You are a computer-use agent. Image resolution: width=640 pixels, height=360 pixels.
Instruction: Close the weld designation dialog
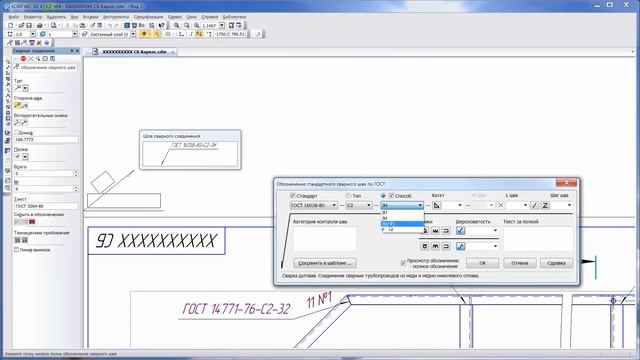coord(567,183)
